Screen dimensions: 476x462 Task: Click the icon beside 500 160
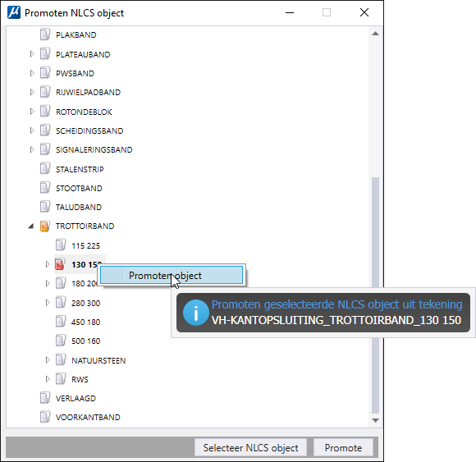click(x=60, y=341)
